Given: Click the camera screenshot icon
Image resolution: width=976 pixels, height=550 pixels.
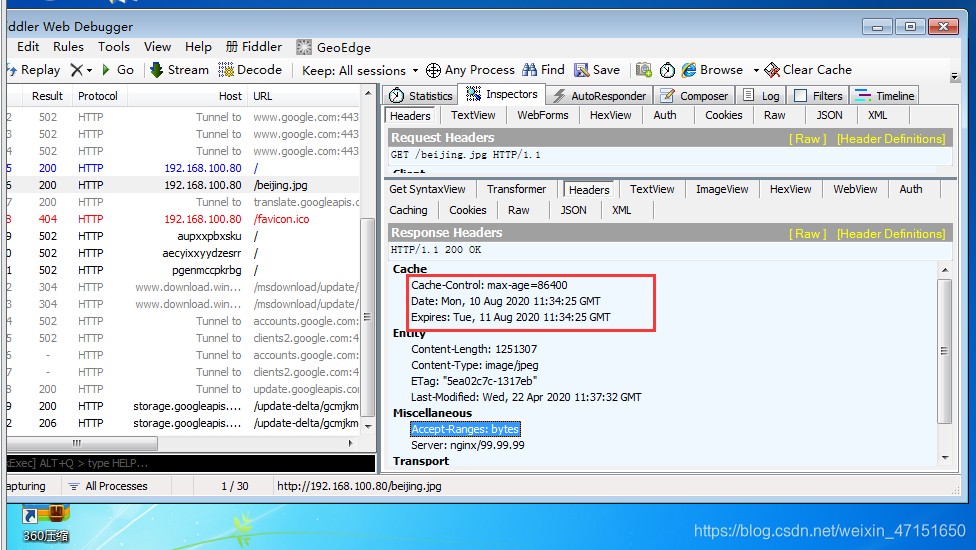Looking at the screenshot, I should [x=644, y=70].
